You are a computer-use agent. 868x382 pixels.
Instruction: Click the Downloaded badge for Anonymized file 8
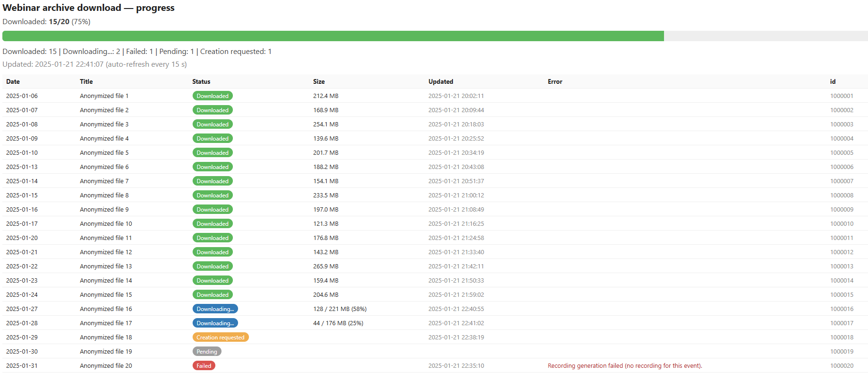pos(213,195)
